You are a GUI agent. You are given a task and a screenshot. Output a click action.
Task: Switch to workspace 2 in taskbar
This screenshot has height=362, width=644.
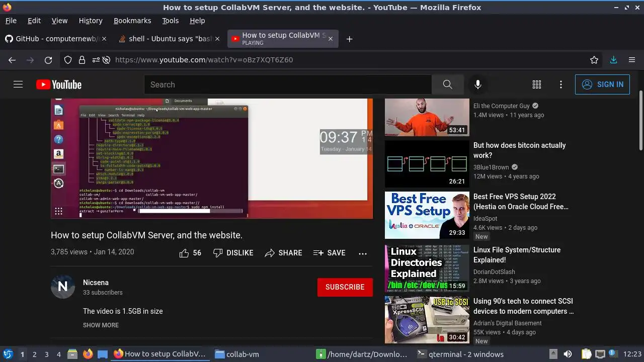[x=34, y=354]
